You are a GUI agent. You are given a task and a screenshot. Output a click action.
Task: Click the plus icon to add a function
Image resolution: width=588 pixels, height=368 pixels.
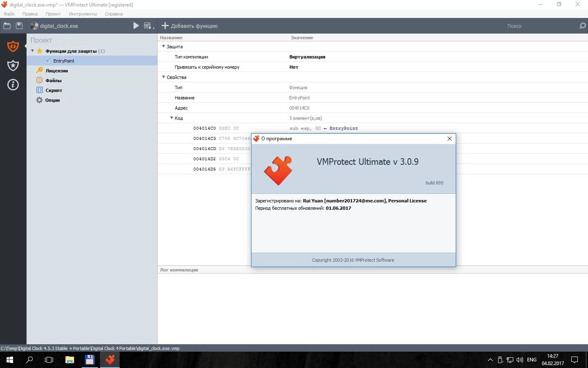165,26
